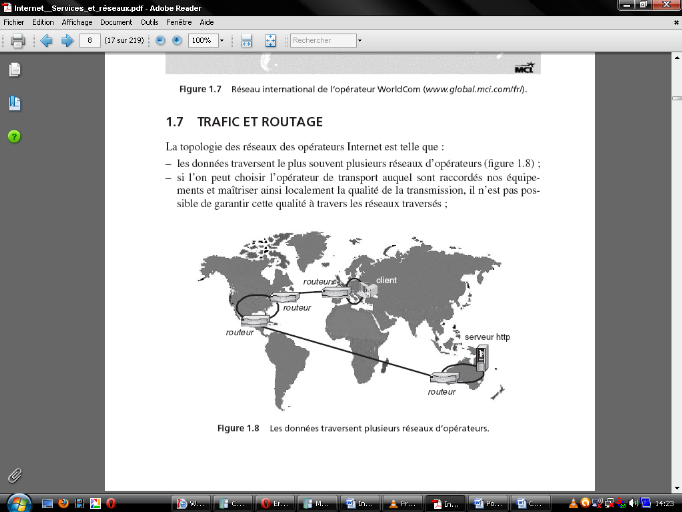This screenshot has height=512, width=682.
Task: Click the zoom percentage field showing 100%
Action: 203,40
